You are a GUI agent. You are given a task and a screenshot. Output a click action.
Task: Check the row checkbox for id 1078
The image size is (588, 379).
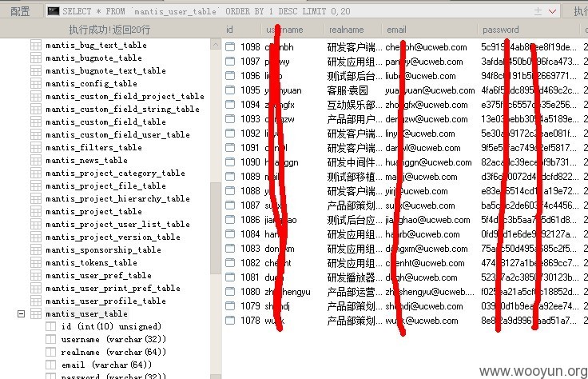(x=230, y=321)
